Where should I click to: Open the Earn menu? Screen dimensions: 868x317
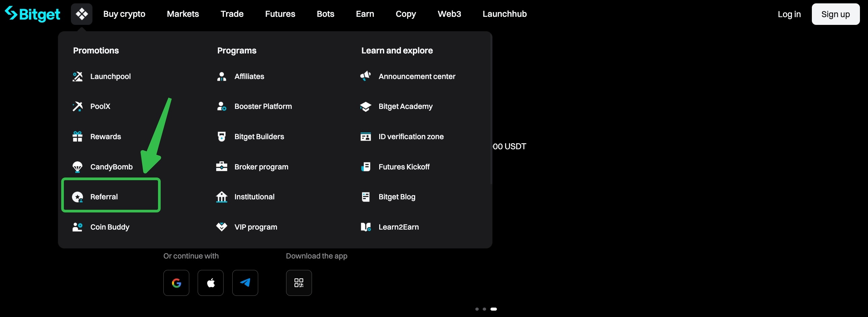[x=365, y=14]
